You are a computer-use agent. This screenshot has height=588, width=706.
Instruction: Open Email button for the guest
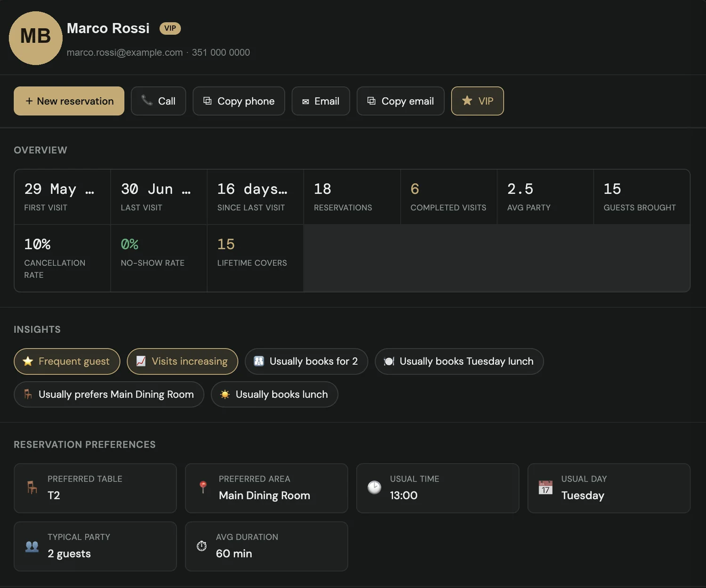point(321,101)
